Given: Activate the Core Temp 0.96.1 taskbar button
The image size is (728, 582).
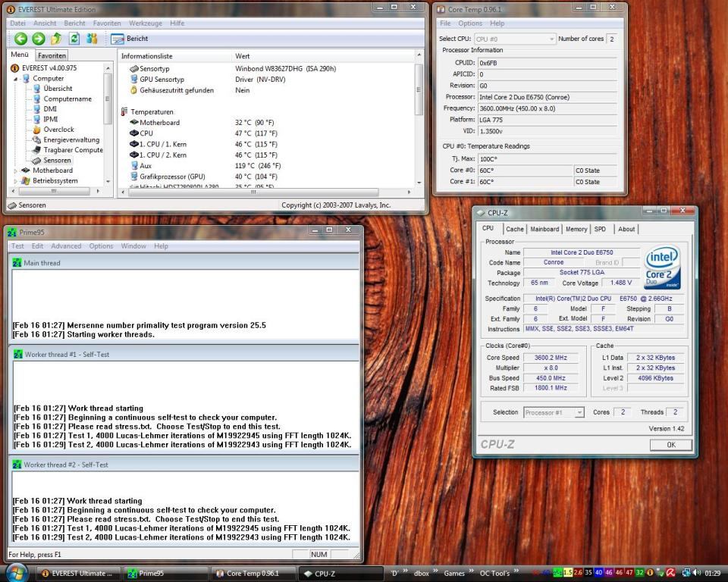Looking at the screenshot, I should coord(253,574).
